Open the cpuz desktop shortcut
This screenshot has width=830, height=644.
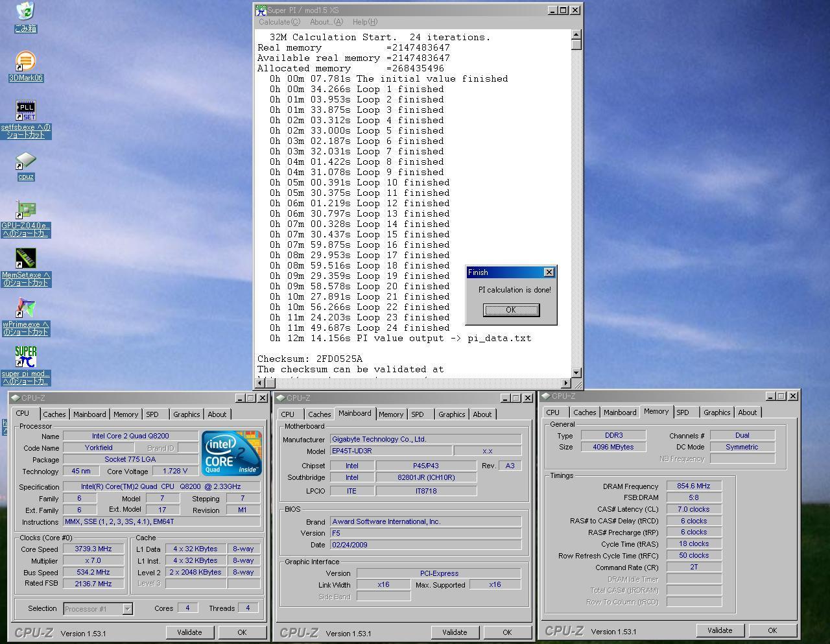pos(25,161)
